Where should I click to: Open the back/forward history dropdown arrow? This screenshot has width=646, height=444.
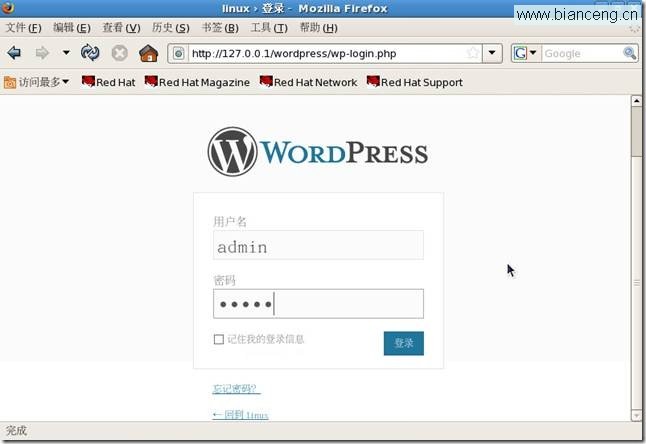coord(66,53)
